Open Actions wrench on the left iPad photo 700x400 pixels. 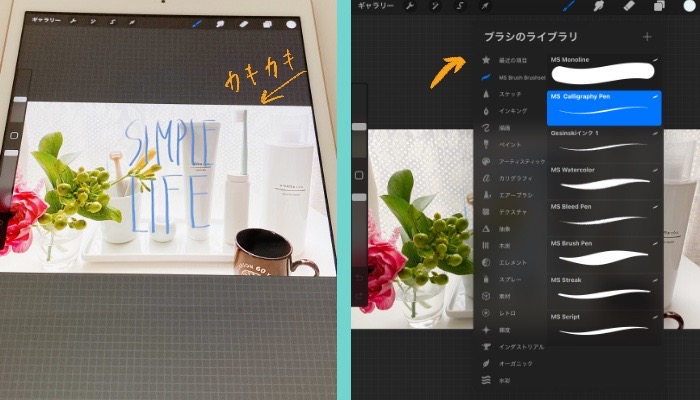[73, 21]
